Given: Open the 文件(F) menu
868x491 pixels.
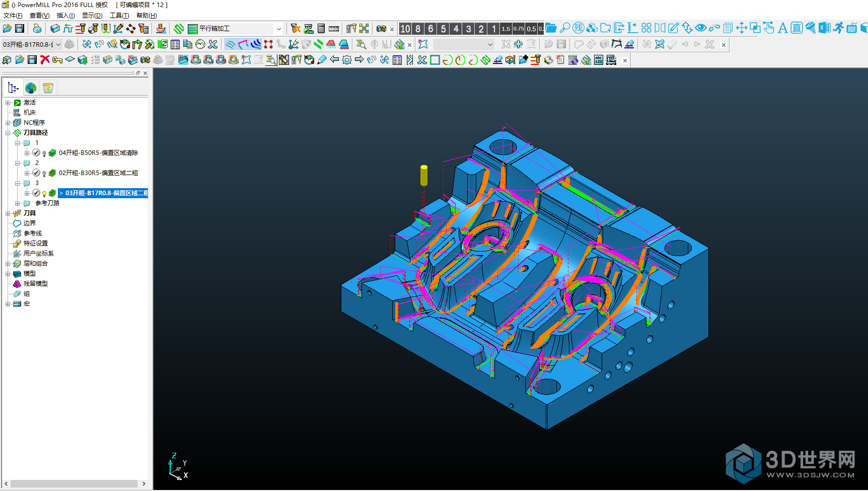Looking at the screenshot, I should click(x=13, y=16).
